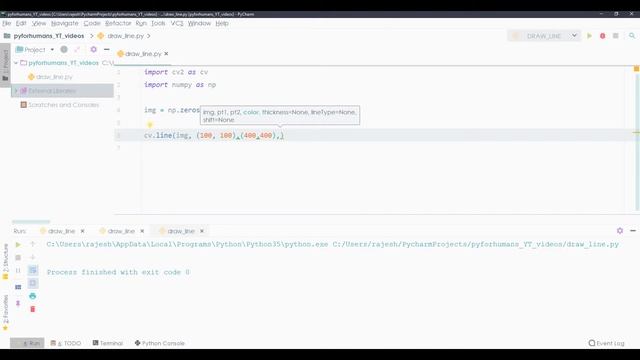
Task: Click the locate/scroll-from-source circle icon
Action: [64, 49]
